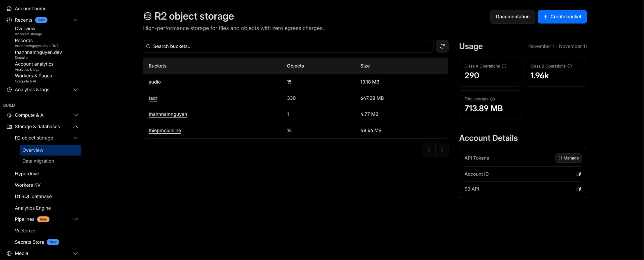The height and width of the screenshot is (260, 644).
Task: Click the Total storage info icon
Action: pyautogui.click(x=493, y=99)
